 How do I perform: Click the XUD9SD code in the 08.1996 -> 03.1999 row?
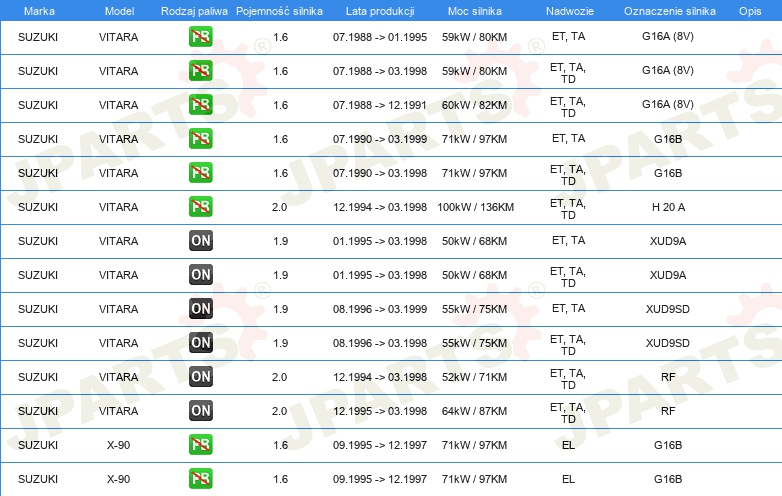point(668,309)
